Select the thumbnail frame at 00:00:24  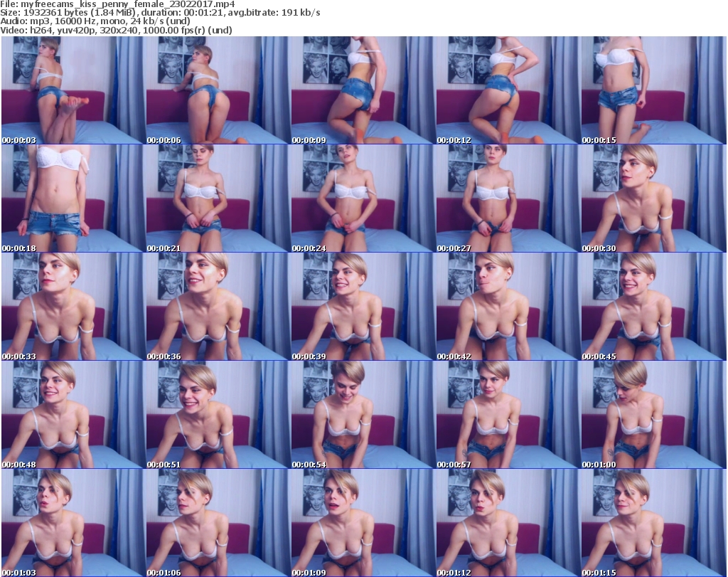click(x=363, y=198)
